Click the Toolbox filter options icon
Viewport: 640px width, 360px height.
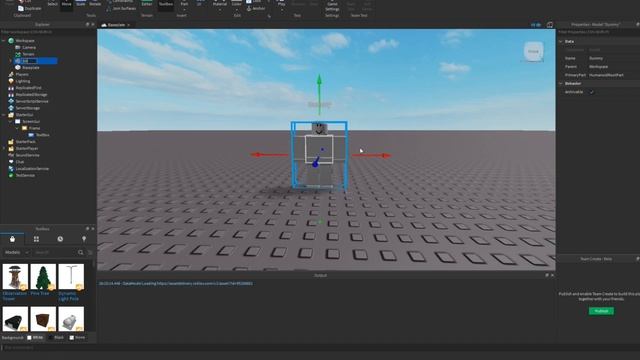90,253
